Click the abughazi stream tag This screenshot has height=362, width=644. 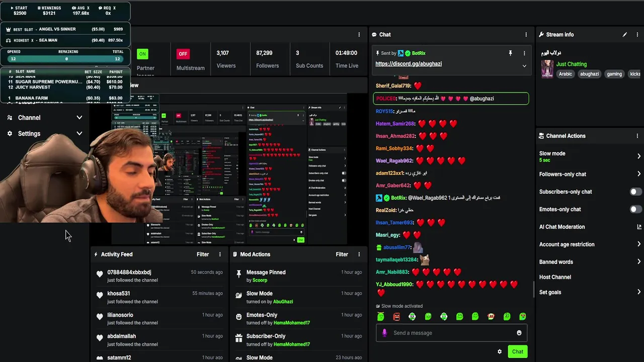tap(589, 74)
